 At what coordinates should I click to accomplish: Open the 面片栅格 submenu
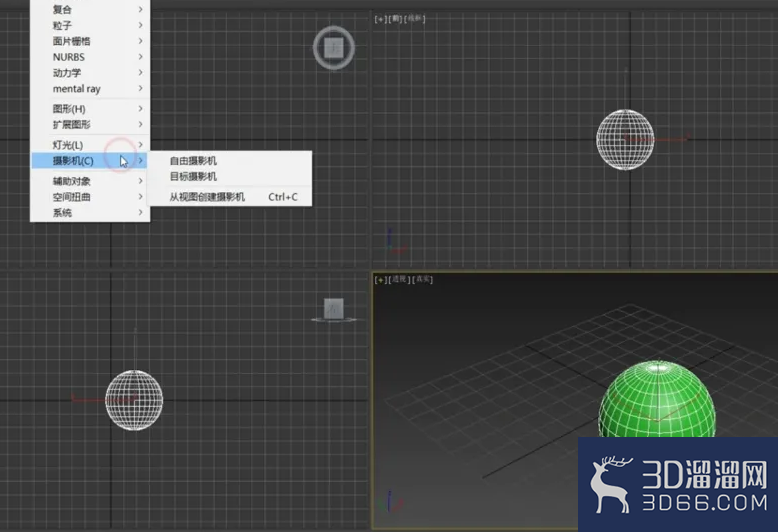tap(90, 41)
